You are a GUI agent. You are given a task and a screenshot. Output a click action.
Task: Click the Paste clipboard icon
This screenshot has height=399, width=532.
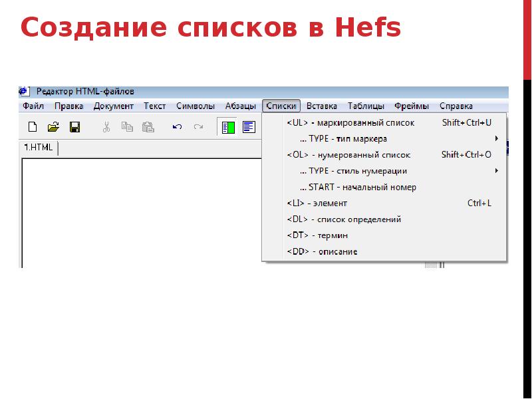click(148, 126)
